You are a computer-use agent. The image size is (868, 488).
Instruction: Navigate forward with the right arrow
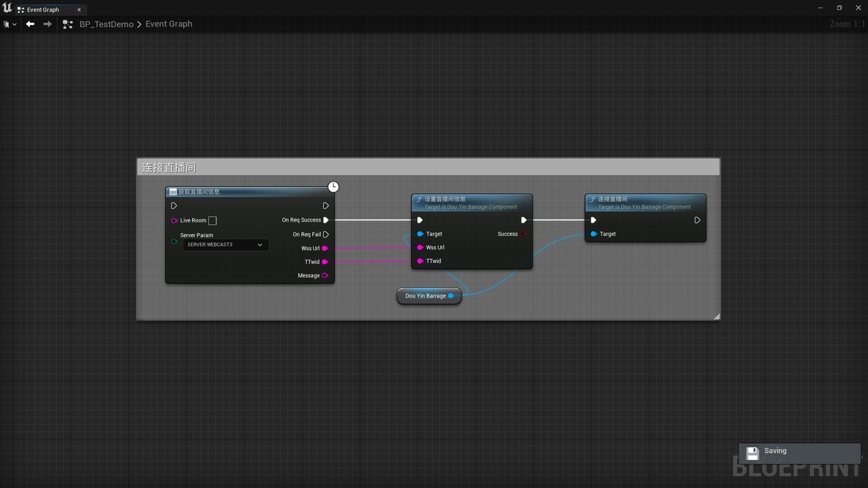tap(47, 24)
